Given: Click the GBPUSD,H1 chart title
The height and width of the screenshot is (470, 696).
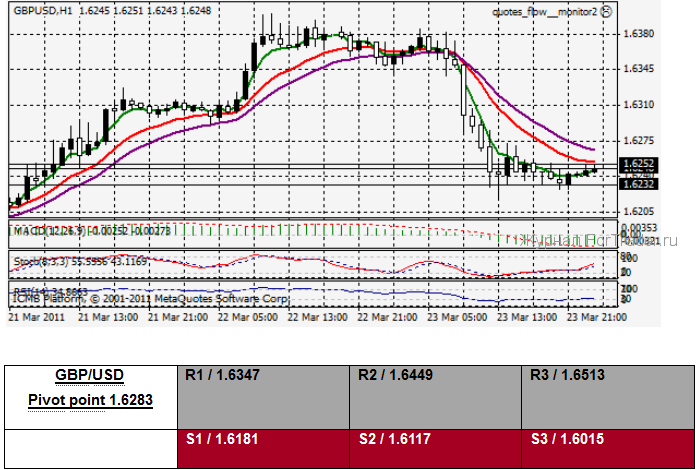Looking at the screenshot, I should [42, 11].
